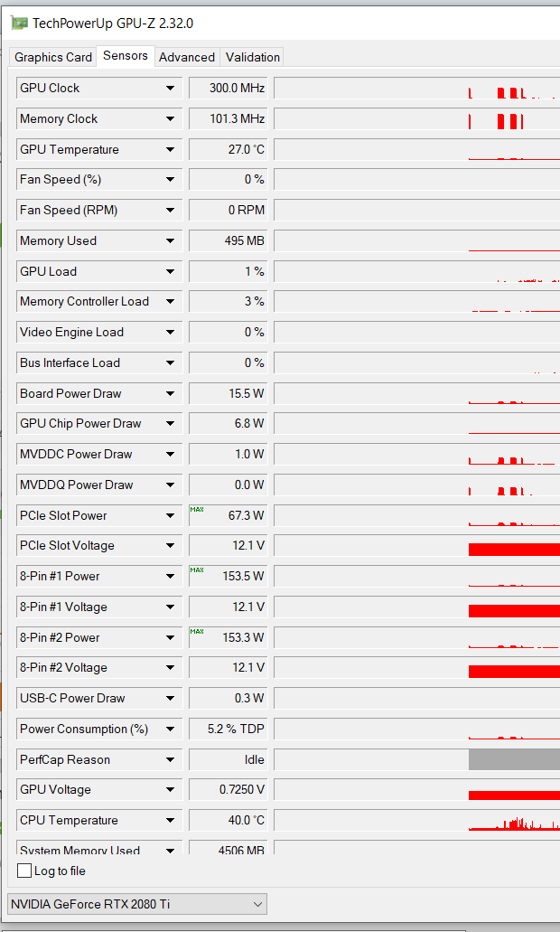Open PerfCap Reason dropdown
The image size is (560, 932).
(170, 759)
